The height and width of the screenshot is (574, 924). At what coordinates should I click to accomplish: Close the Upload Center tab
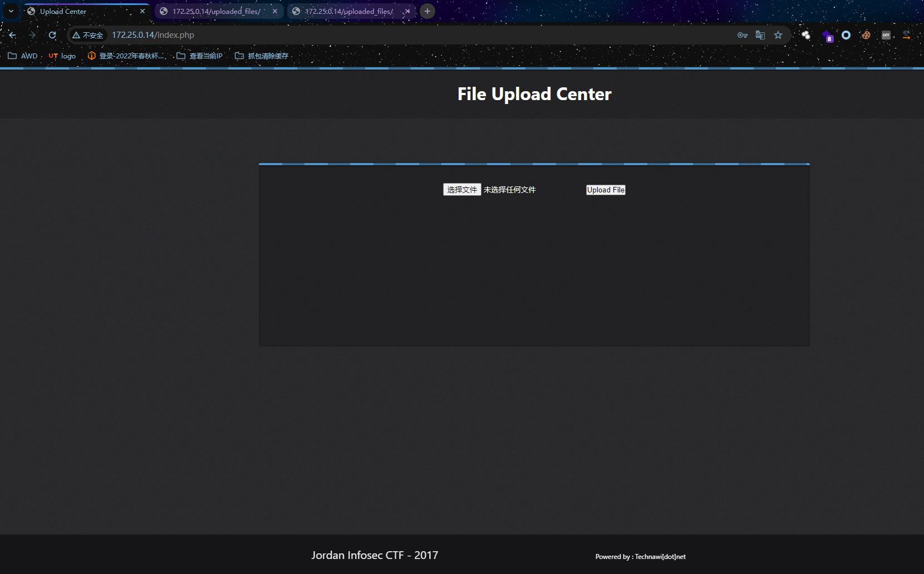142,11
